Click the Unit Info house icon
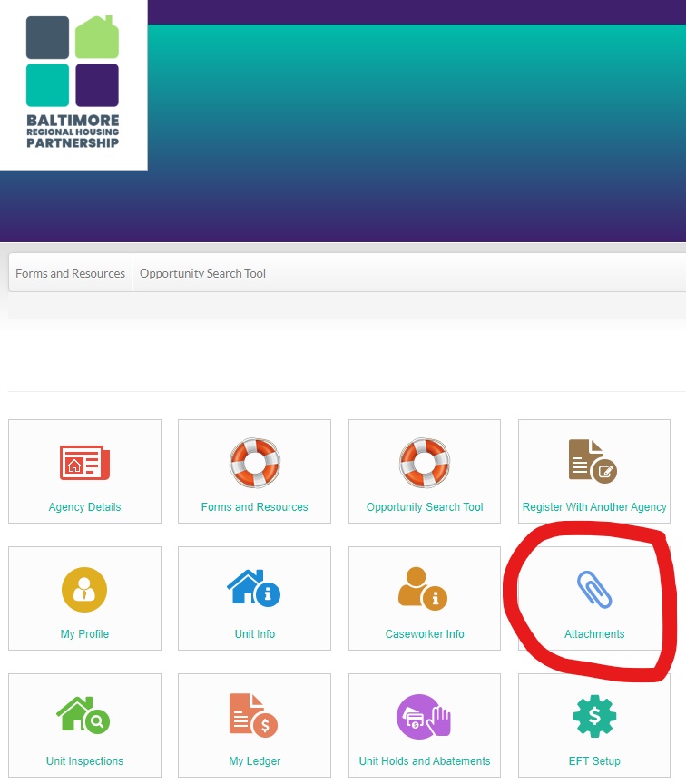Viewport: 686px width, 784px height. point(254,589)
